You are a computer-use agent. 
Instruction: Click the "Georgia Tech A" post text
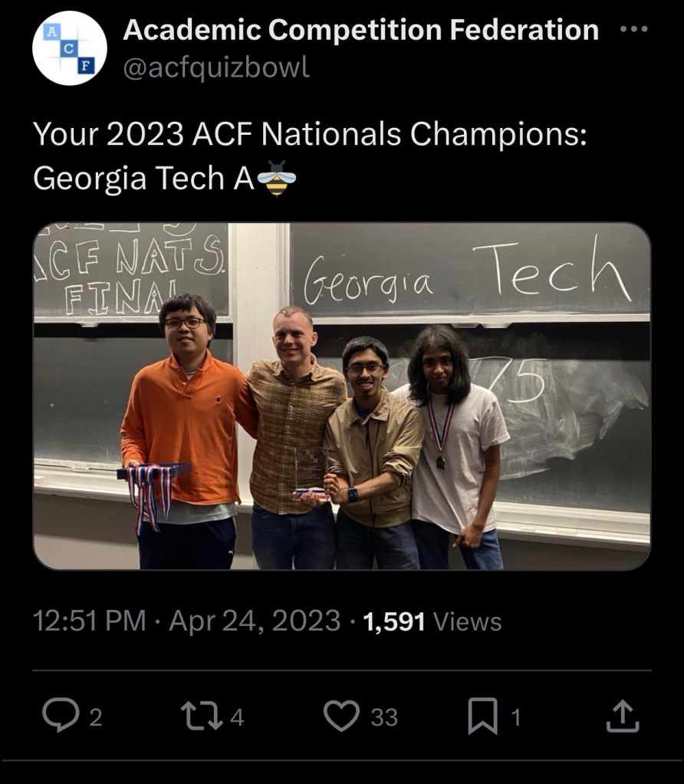[x=143, y=178]
